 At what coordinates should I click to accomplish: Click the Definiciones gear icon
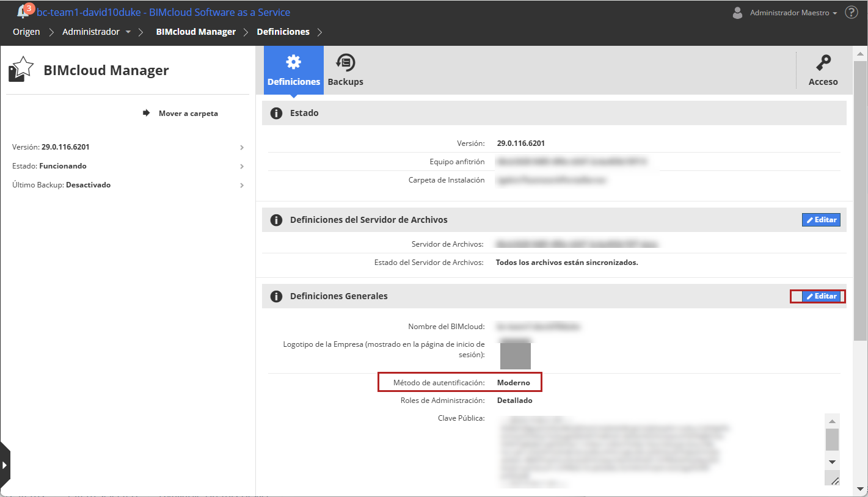[294, 62]
